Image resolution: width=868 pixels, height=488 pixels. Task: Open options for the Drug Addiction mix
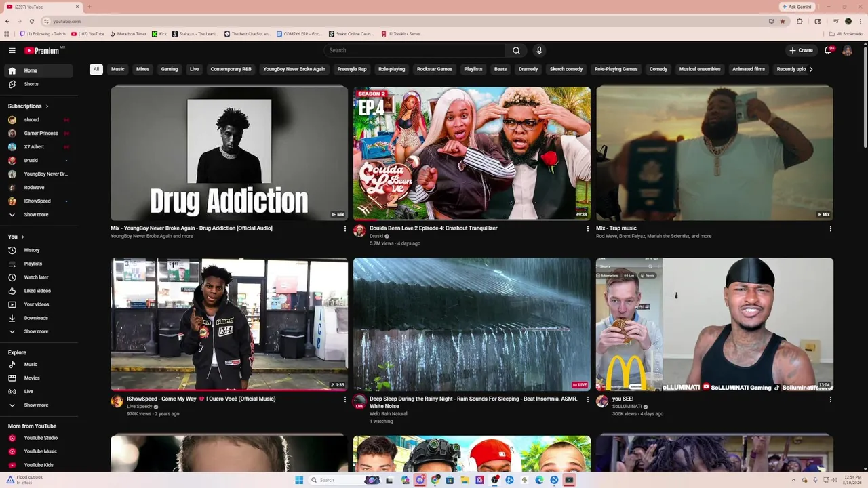[x=345, y=229]
